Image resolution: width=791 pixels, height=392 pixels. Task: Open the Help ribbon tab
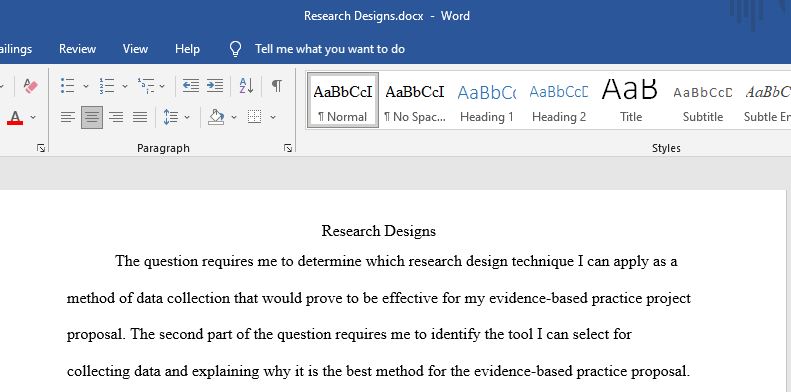[187, 49]
